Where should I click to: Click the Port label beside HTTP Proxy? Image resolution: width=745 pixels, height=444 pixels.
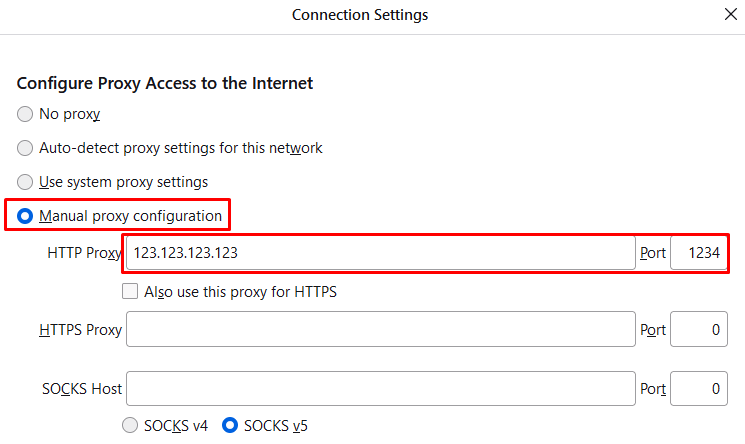click(653, 254)
